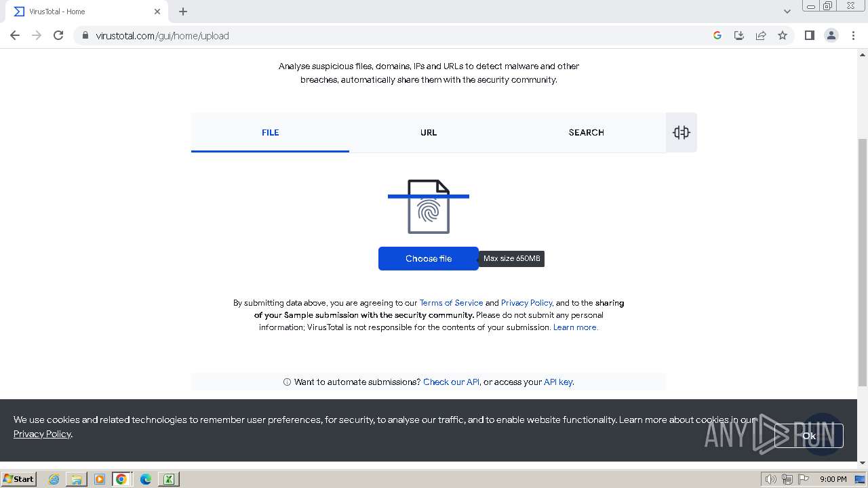Click the install app icon in address bar
The height and width of the screenshot is (488, 868).
[x=739, y=35]
